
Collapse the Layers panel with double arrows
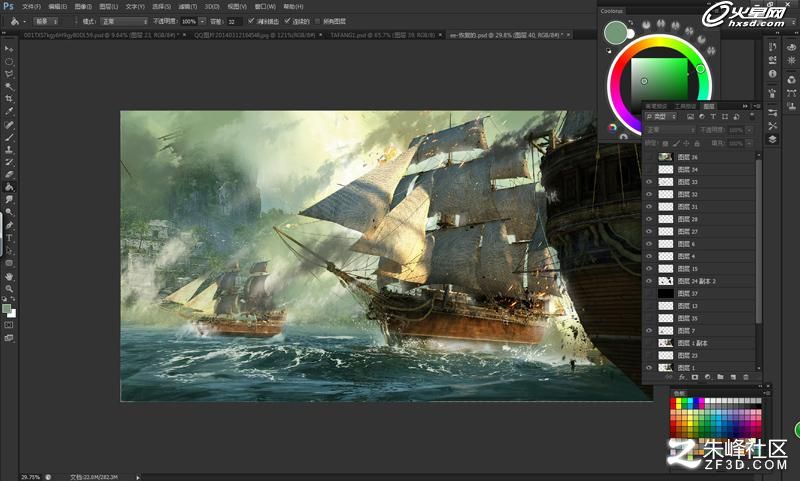click(745, 106)
